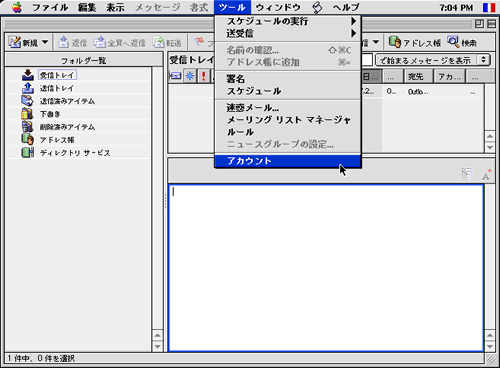Click the アドレス帳 toolbar icon
Image resolution: width=500 pixels, height=368 pixels.
click(x=395, y=42)
